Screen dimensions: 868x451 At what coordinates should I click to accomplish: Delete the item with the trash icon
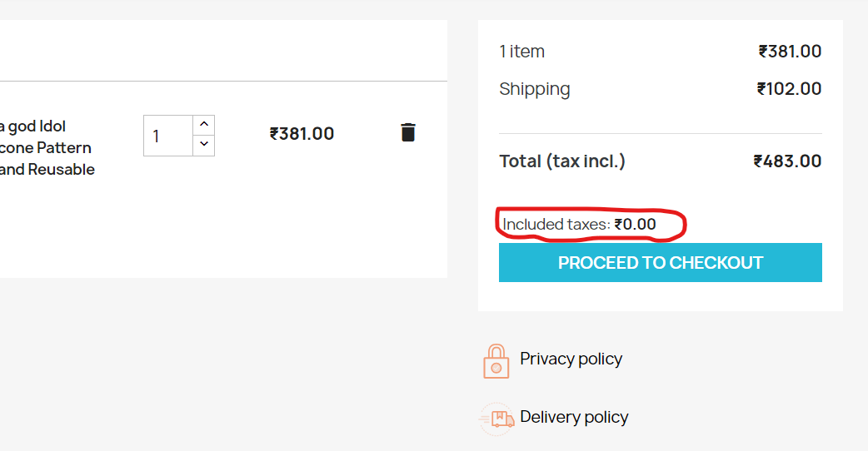coord(408,132)
